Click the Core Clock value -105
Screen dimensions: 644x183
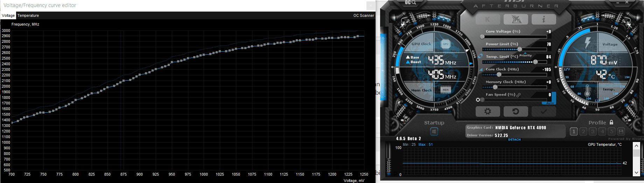(547, 69)
